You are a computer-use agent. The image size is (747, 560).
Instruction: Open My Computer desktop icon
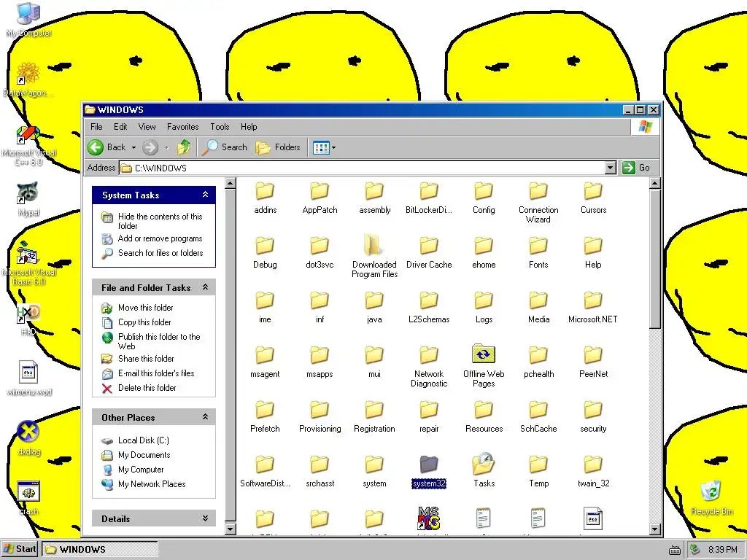(x=28, y=20)
